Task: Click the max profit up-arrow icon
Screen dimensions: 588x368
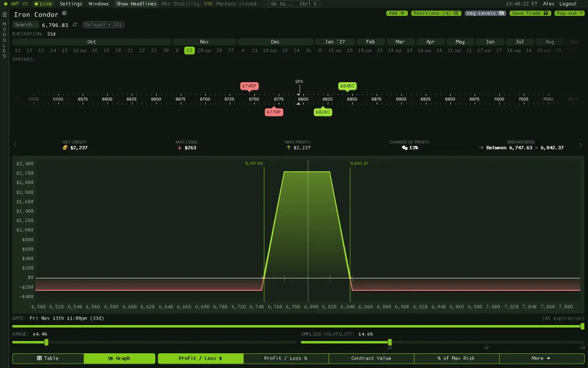Action: point(288,148)
